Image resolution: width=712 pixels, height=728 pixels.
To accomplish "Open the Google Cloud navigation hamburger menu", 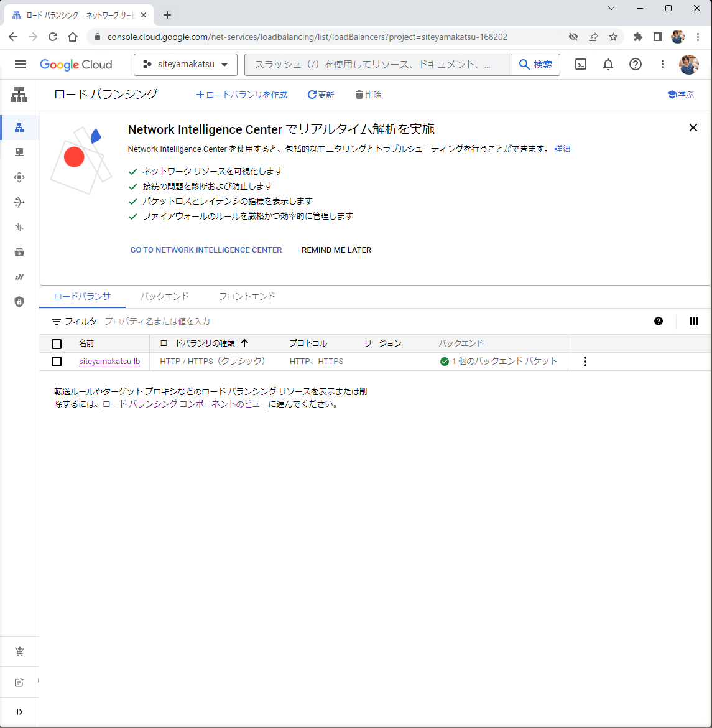I will point(21,64).
